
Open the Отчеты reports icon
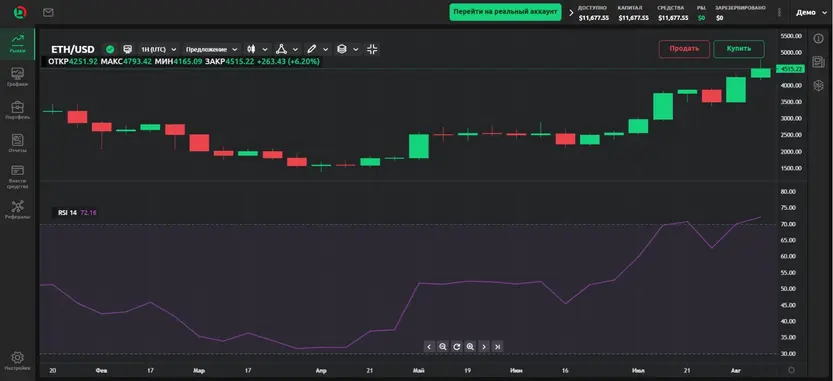(x=18, y=143)
